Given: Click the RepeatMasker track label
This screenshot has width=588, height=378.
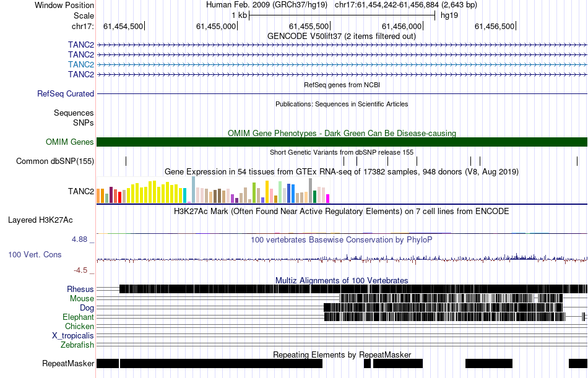Looking at the screenshot, I should click(x=68, y=363).
